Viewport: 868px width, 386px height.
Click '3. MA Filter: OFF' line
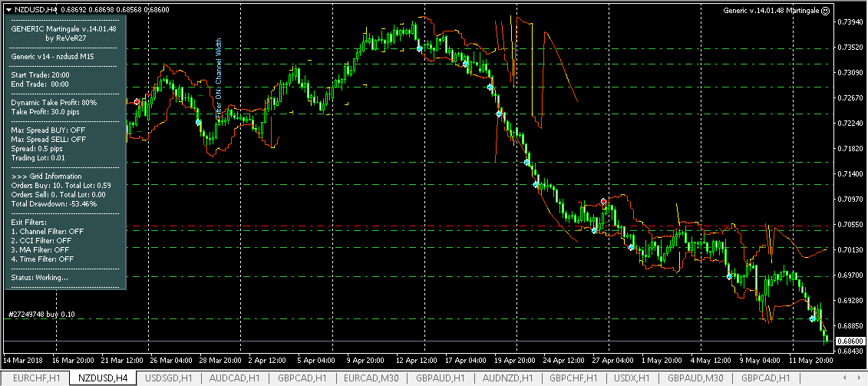point(40,249)
